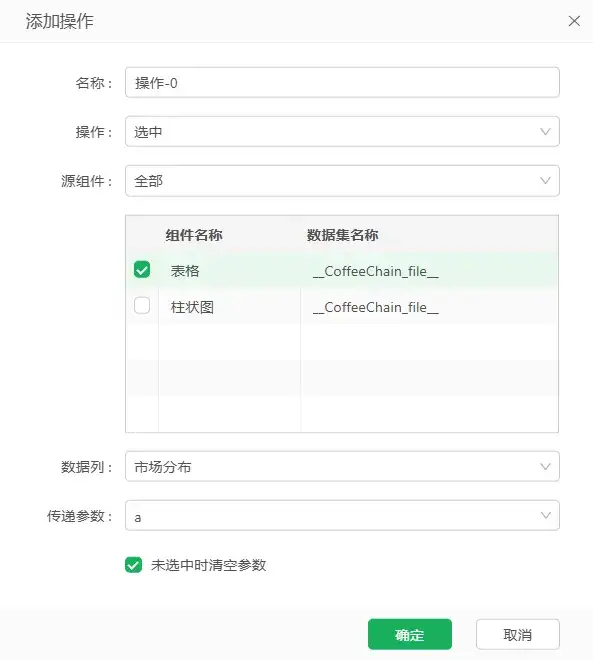Click the chevron arrow of 源组件 dropdown

coord(545,181)
